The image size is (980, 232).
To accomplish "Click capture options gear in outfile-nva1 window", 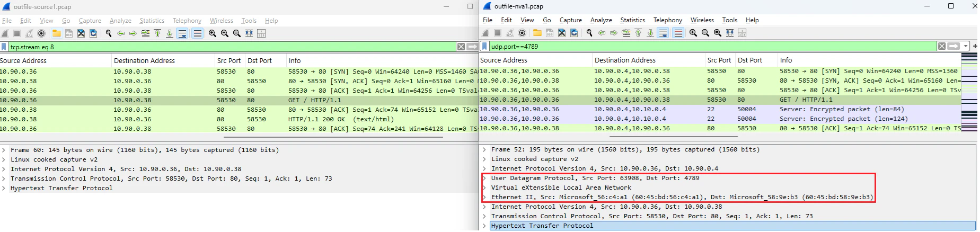I will [522, 33].
